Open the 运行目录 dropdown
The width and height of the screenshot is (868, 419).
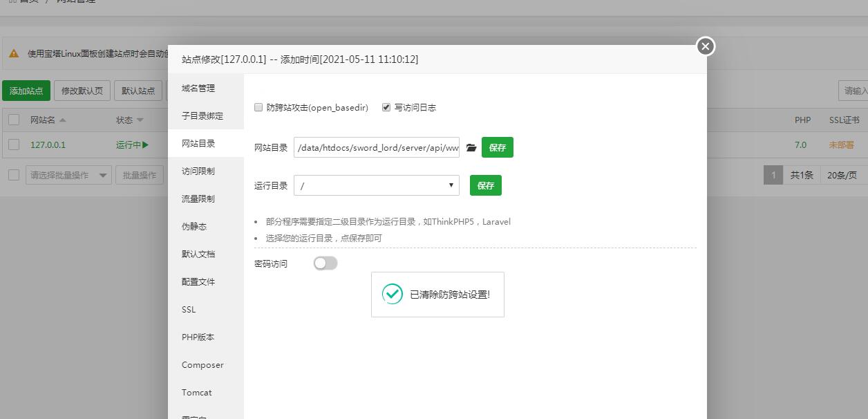[x=377, y=185]
